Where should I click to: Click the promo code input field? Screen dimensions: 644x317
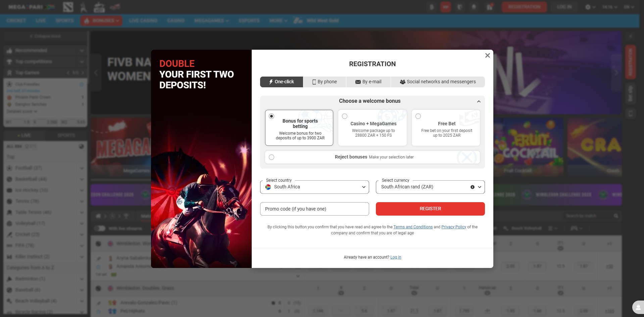pyautogui.click(x=314, y=209)
